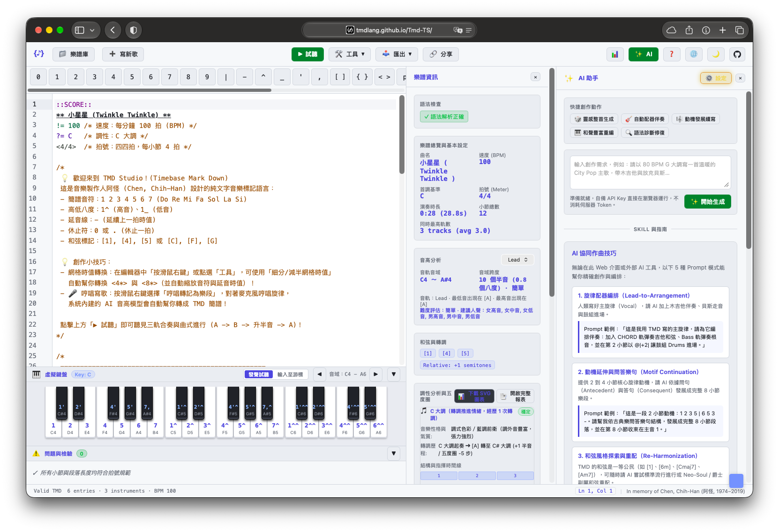Select timeline segment 2 in structure timeline
The image size is (779, 532).
coord(477,476)
